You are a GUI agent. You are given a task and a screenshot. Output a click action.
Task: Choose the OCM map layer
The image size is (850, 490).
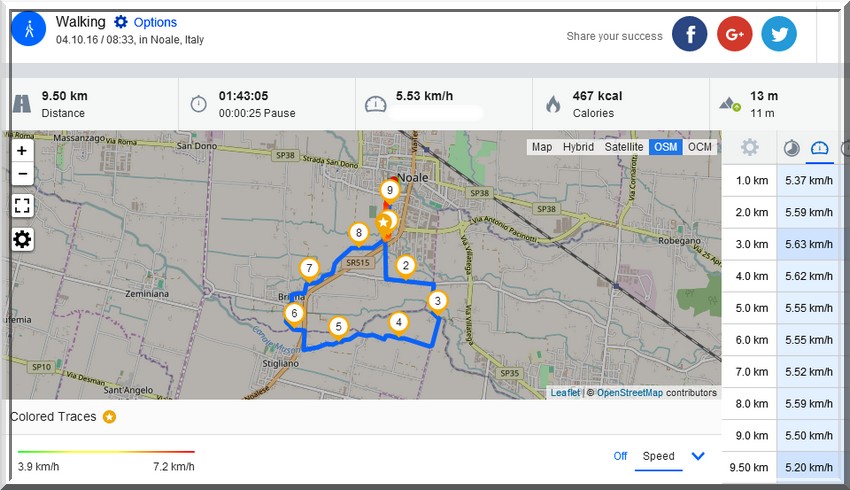[x=700, y=147]
